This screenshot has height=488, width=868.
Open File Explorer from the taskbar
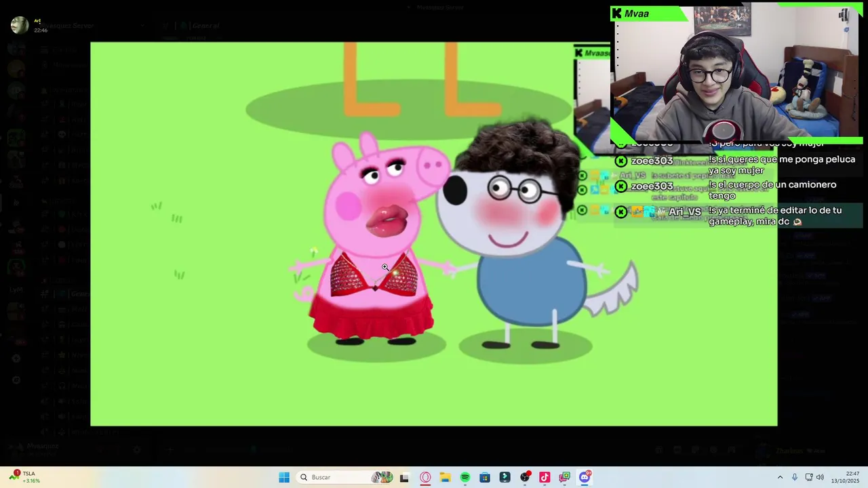pos(445,477)
